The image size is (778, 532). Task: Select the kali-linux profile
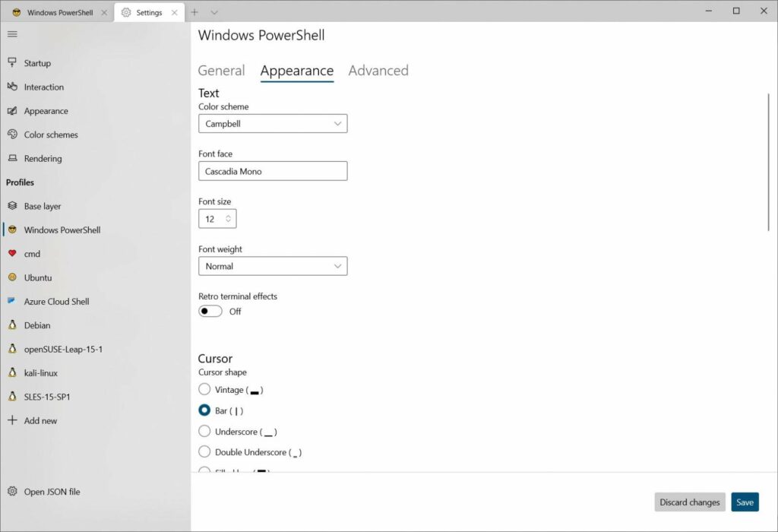tap(95, 372)
